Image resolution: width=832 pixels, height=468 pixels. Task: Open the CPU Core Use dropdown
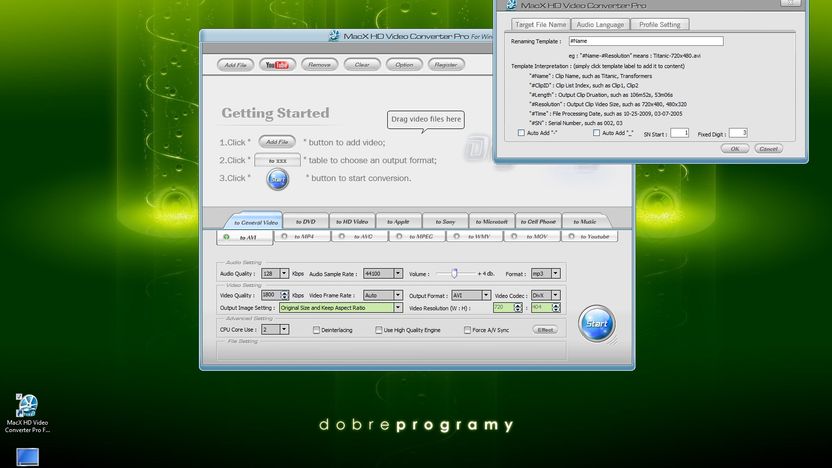point(284,330)
